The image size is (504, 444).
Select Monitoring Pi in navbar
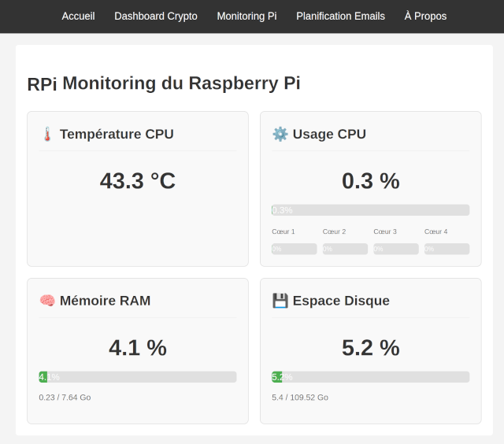pos(246,16)
